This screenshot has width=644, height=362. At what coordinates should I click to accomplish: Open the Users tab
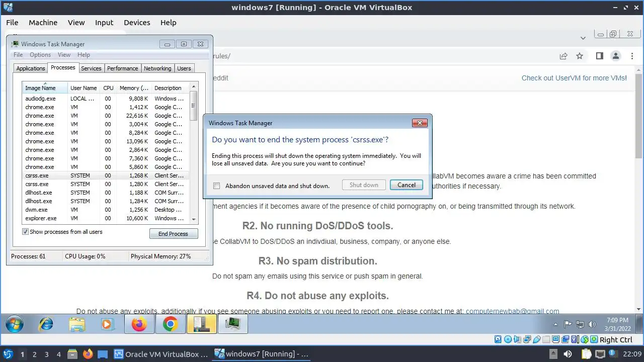184,68
